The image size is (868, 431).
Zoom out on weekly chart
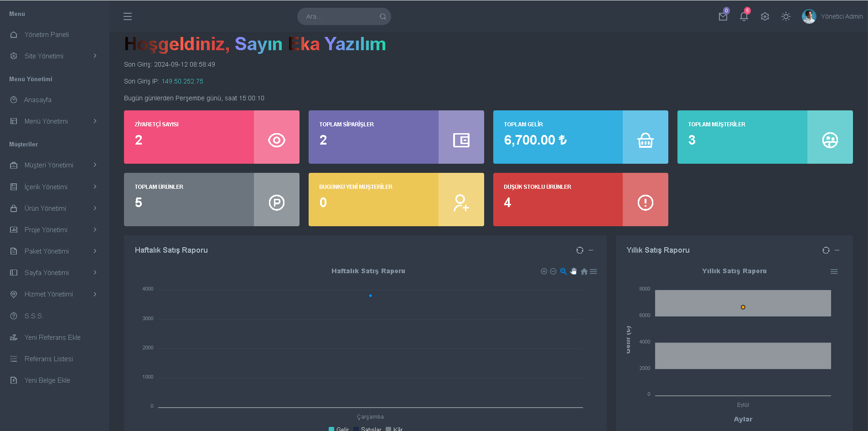[x=553, y=271]
